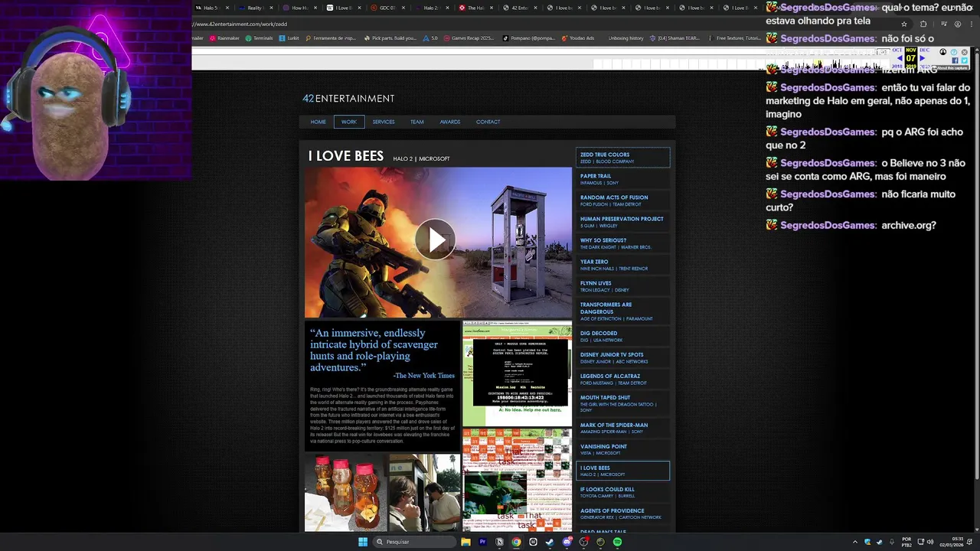Image resolution: width=980 pixels, height=551 pixels.
Task: Open If Looks Could Kill project
Action: (x=622, y=492)
